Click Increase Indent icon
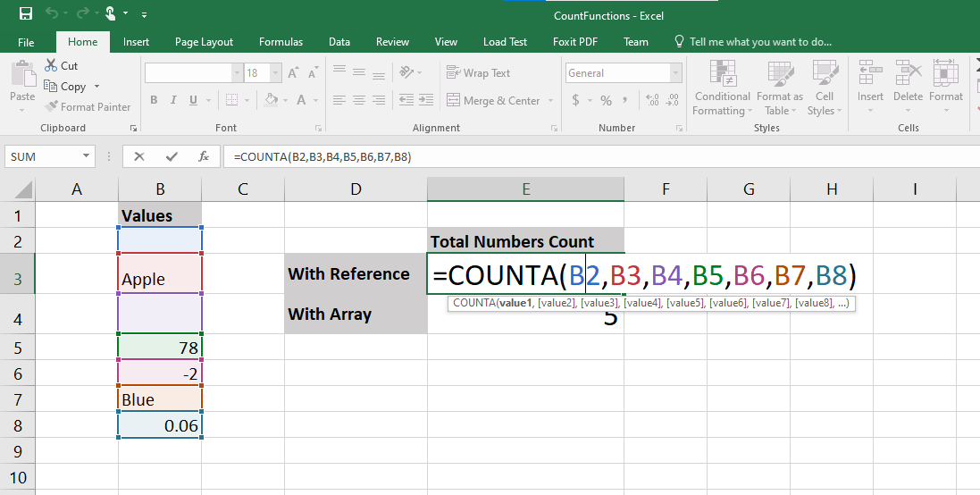Image resolution: width=980 pixels, height=495 pixels. [x=426, y=100]
